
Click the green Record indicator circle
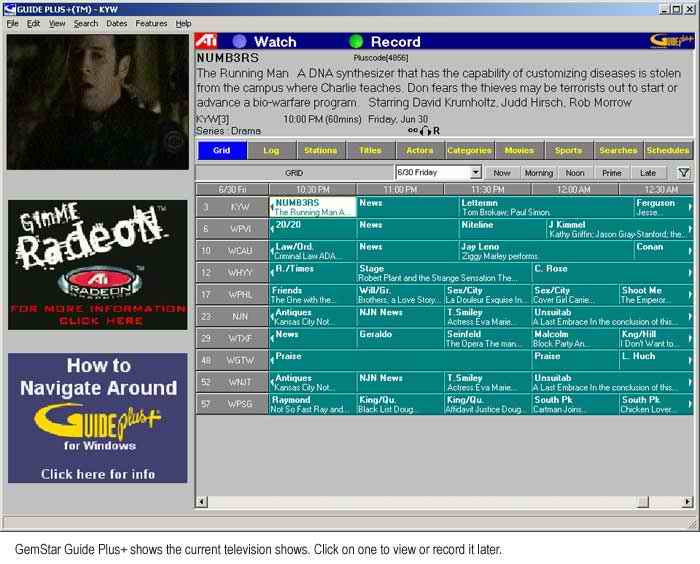pyautogui.click(x=356, y=42)
